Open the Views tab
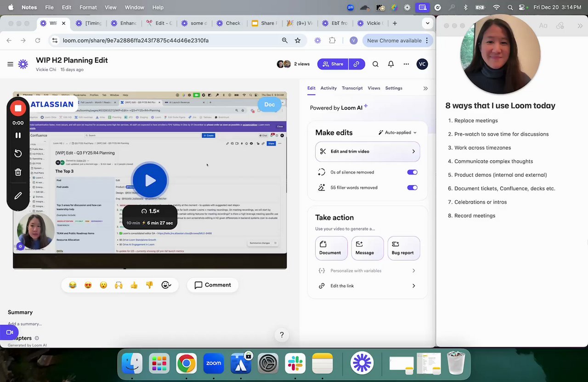The height and width of the screenshot is (382, 588). pyautogui.click(x=374, y=88)
